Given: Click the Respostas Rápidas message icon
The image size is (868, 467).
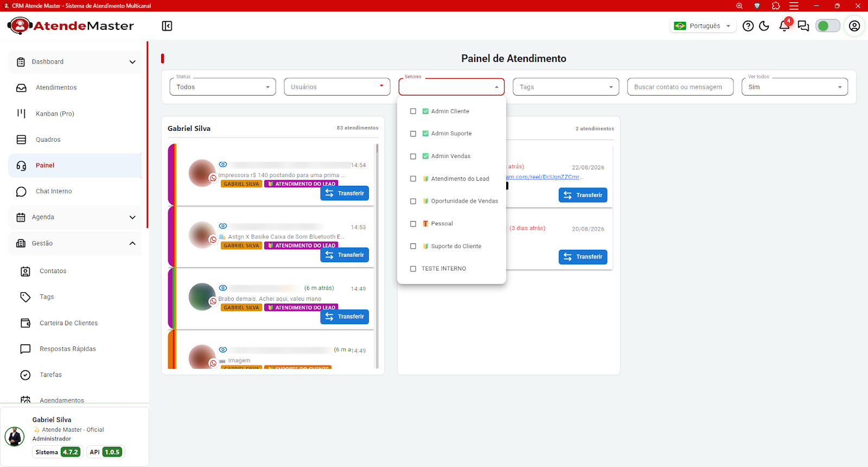Looking at the screenshot, I should [25, 349].
